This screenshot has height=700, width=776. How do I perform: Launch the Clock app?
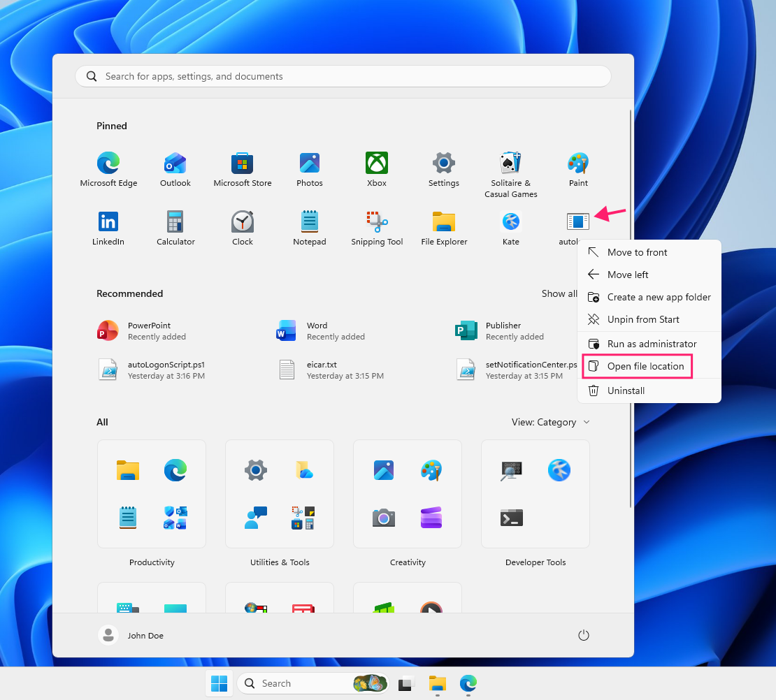point(243,228)
